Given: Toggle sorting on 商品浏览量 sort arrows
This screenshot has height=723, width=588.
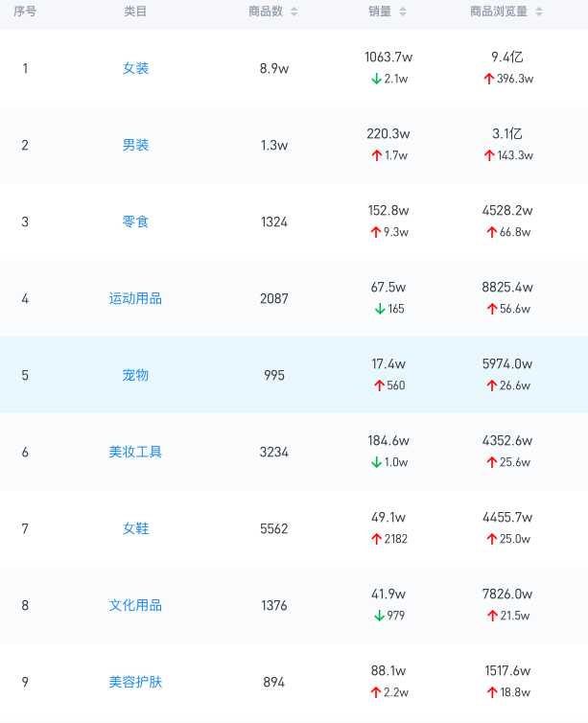Looking at the screenshot, I should tap(539, 12).
